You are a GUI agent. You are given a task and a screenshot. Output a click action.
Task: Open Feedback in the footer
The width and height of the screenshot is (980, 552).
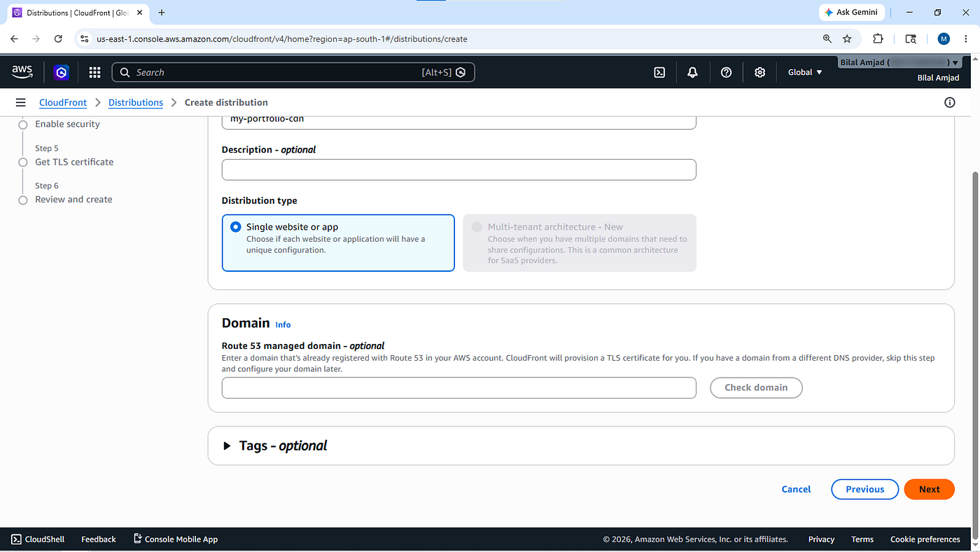click(x=99, y=539)
